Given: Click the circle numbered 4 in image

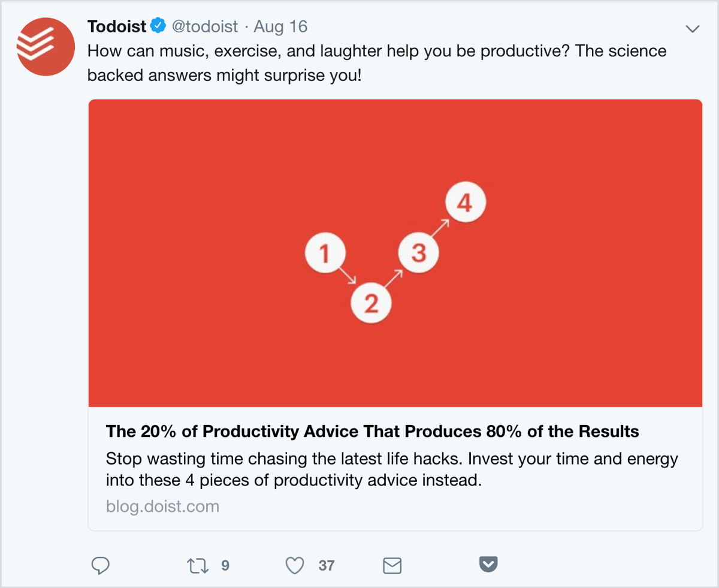Looking at the screenshot, I should 465,204.
